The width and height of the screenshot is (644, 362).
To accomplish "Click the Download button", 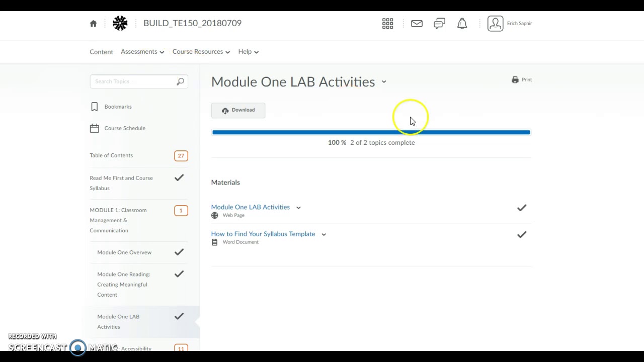I will pos(238,110).
